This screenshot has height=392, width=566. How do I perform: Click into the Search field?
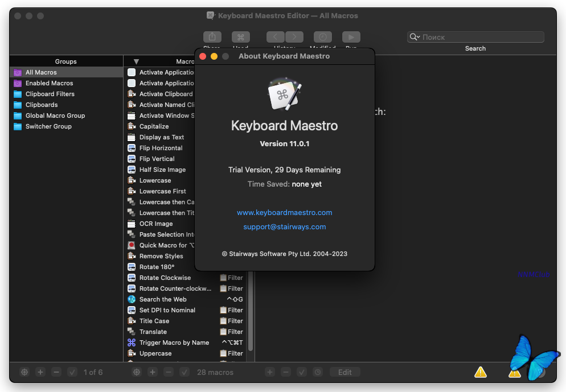coord(481,37)
